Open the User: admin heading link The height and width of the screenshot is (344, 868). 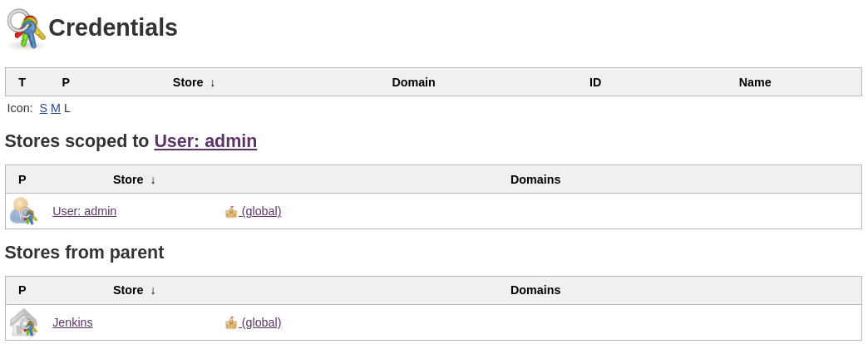tap(205, 141)
